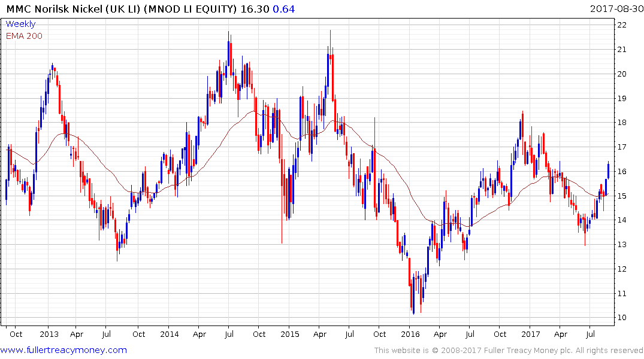Viewport: 644px width, 359px height.
Task: Click the 17 price axis label
Action: coord(622,147)
